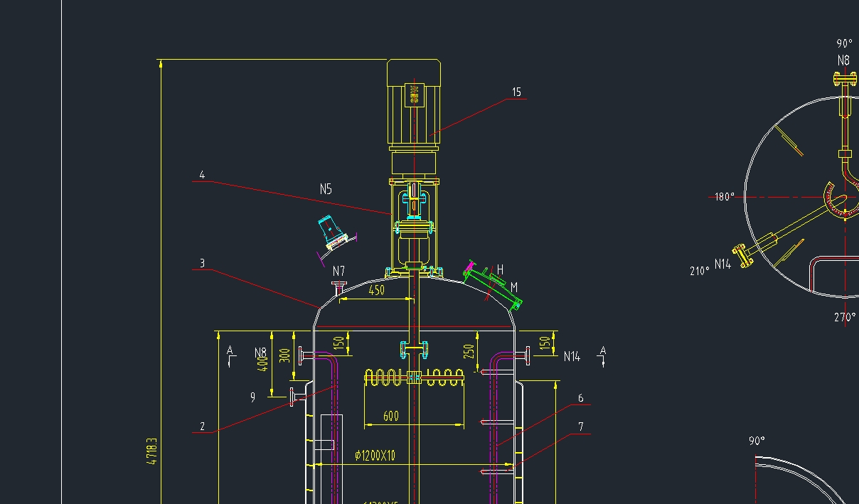This screenshot has width=859, height=504.
Task: Select the M manhole label
Action: click(513, 287)
